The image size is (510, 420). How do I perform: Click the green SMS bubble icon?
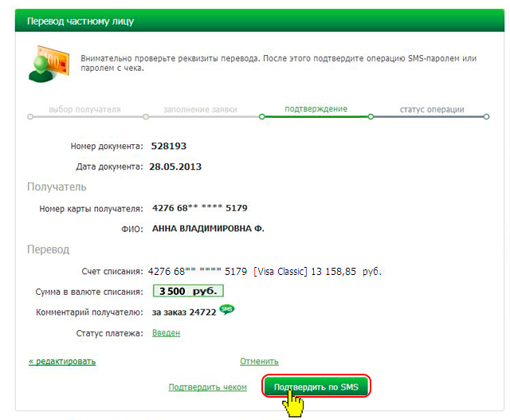226,310
